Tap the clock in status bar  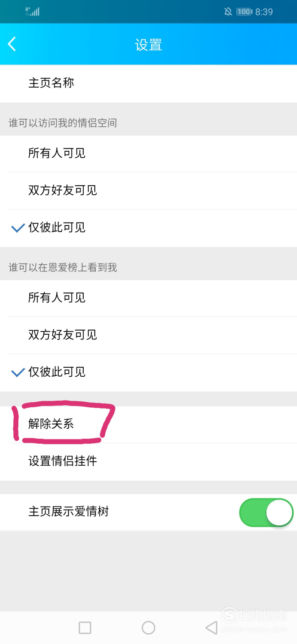264,12
